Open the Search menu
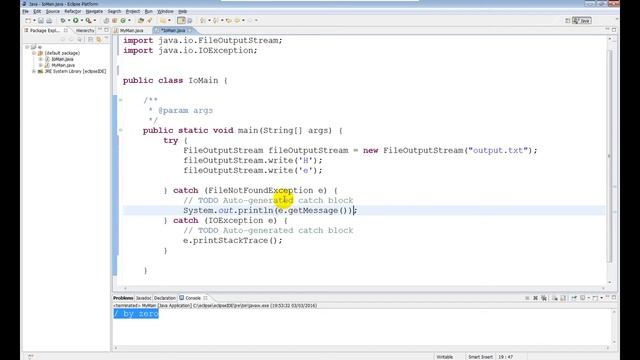The height and width of the screenshot is (360, 640). 114,11
